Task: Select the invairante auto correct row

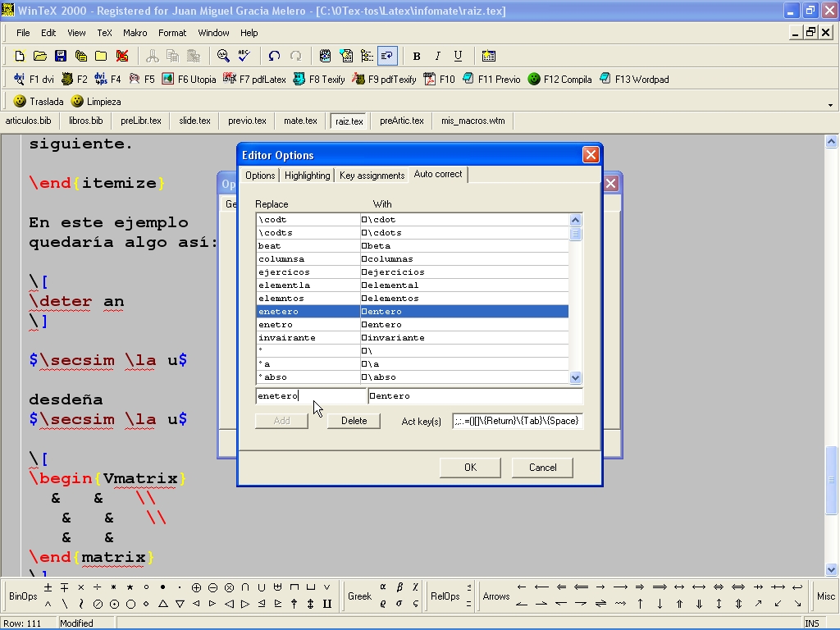Action: pos(413,337)
